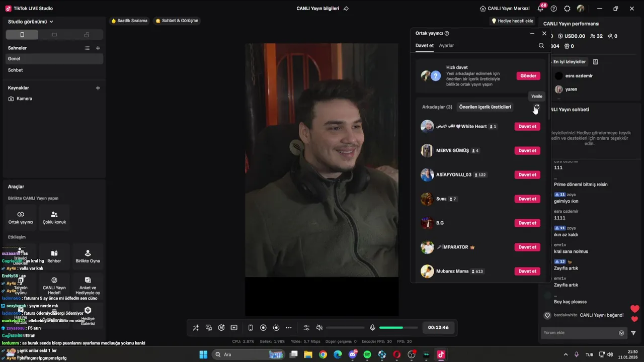This screenshot has width=644, height=362.
Task: Adjust the muted speaker volume slider
Action: point(345,328)
